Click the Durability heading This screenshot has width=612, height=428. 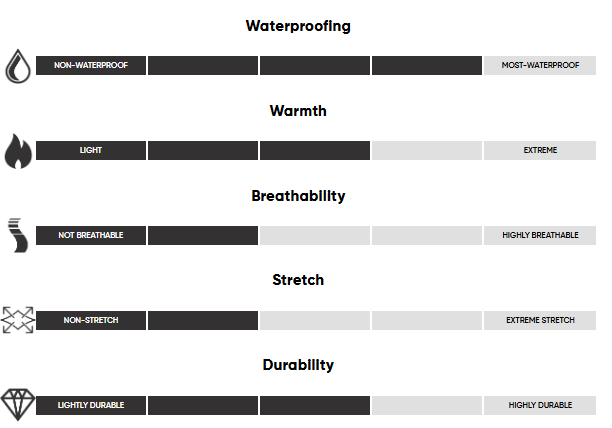pyautogui.click(x=298, y=365)
